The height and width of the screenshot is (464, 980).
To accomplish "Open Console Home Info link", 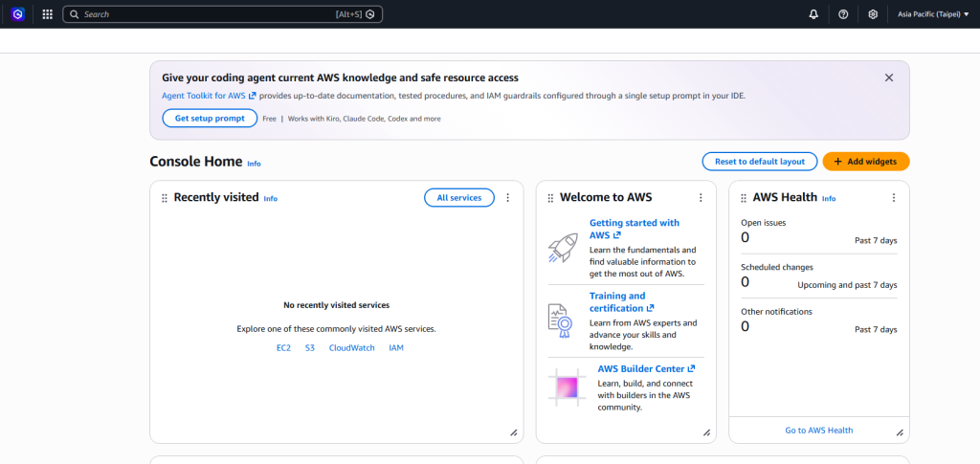I will pyautogui.click(x=254, y=164).
